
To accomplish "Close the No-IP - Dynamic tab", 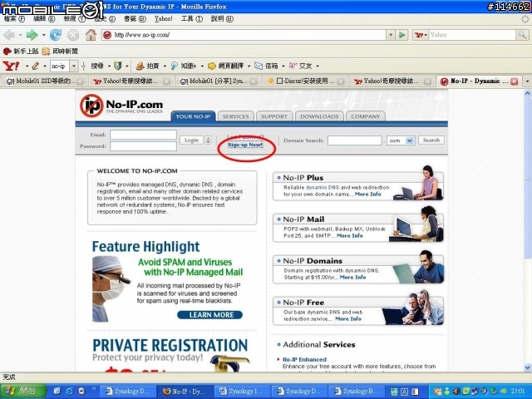I will (514, 81).
